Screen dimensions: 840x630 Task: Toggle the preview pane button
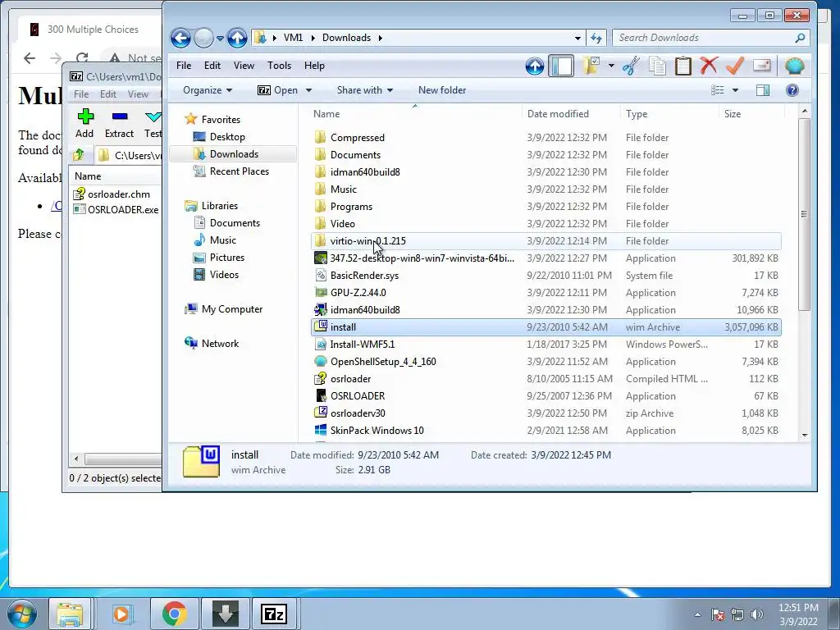point(763,90)
